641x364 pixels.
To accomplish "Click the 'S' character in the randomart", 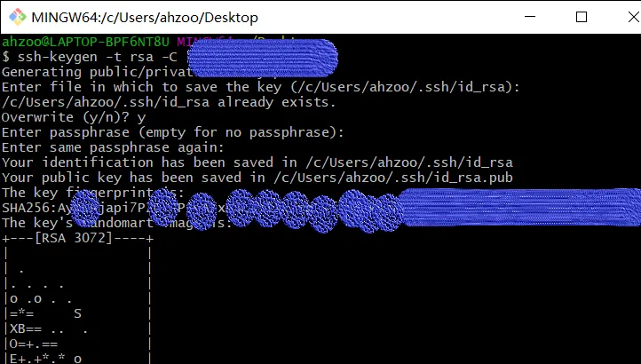I will 78,313.
